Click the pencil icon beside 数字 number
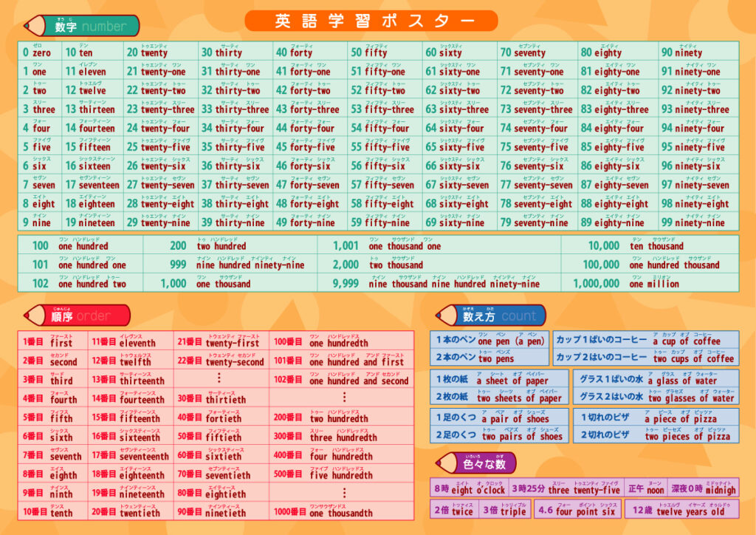The width and height of the screenshot is (756, 535). [x=35, y=26]
